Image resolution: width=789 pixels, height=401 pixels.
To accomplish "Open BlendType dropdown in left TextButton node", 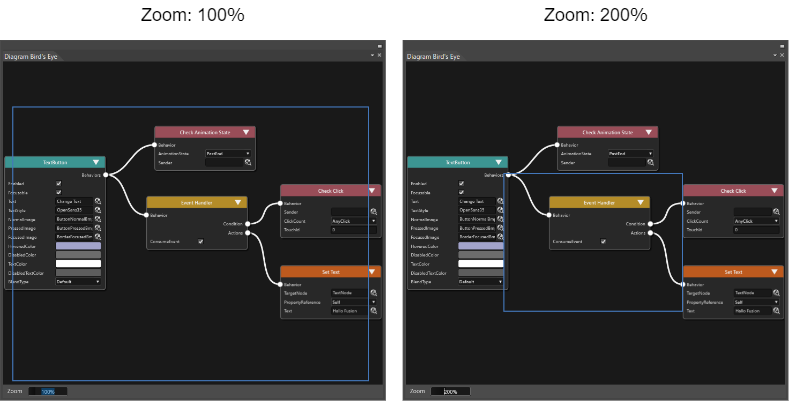I will click(x=78, y=282).
